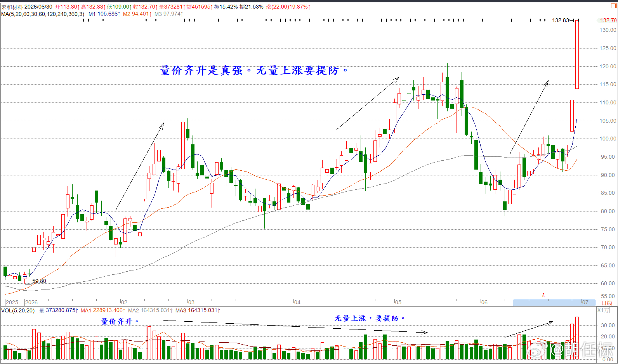Viewport: 618px width, 364px height.
Task: Click the latest tallest red volume bar
Action: click(577, 338)
